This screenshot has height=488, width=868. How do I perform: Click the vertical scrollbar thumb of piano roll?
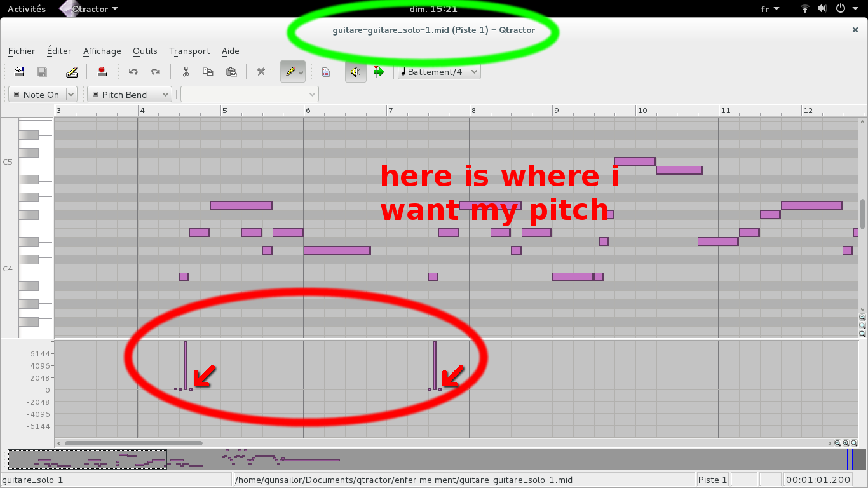coord(862,214)
